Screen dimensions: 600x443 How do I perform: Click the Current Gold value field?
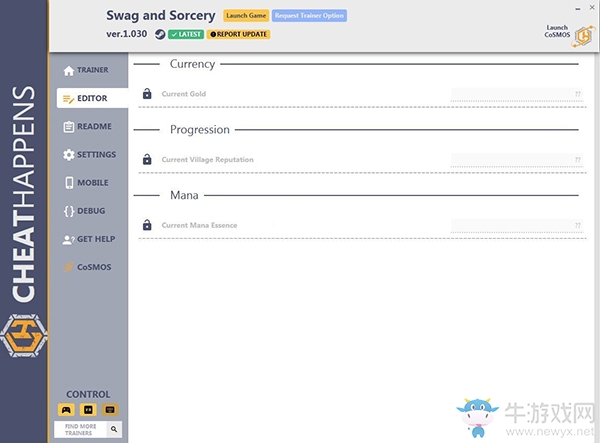[x=517, y=94]
